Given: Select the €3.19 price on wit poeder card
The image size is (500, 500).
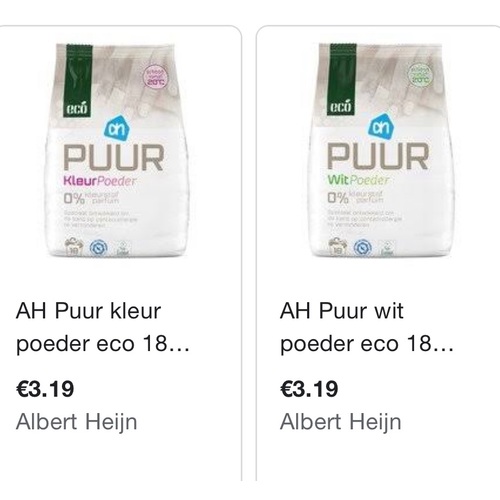Looking at the screenshot, I should [309, 389].
